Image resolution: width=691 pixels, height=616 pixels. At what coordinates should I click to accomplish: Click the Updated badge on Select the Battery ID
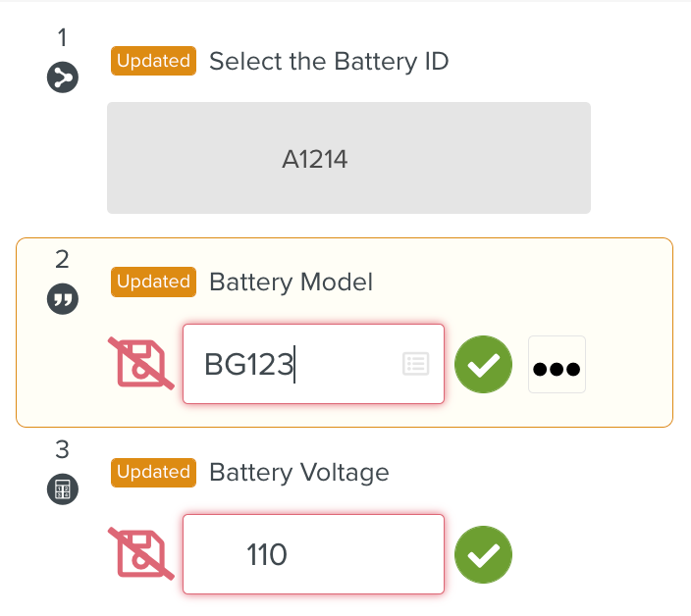(153, 61)
